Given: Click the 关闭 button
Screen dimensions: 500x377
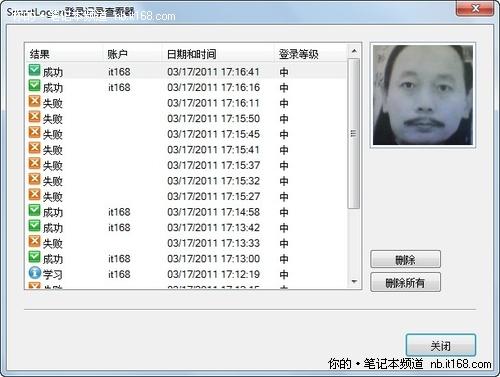Looking at the screenshot, I should point(440,345).
